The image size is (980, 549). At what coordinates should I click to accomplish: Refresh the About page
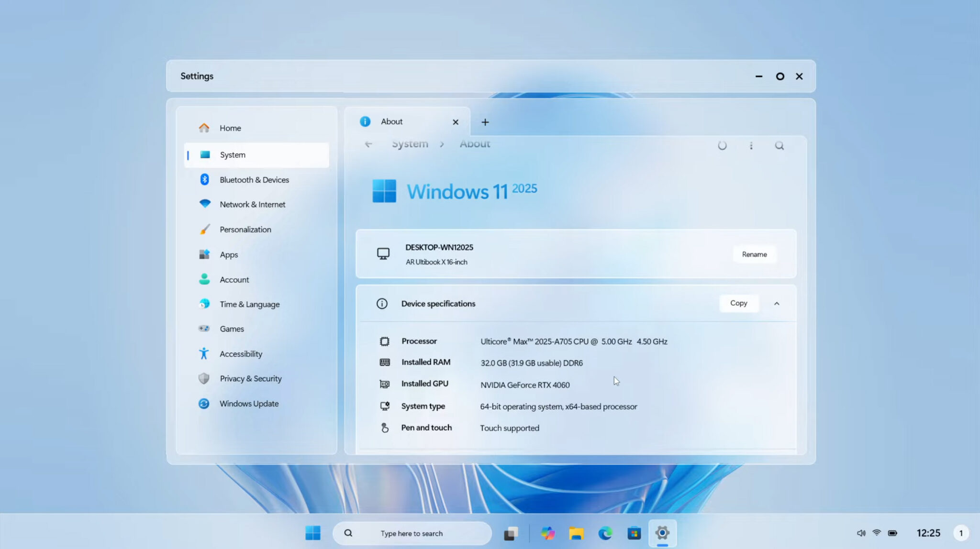pyautogui.click(x=722, y=145)
